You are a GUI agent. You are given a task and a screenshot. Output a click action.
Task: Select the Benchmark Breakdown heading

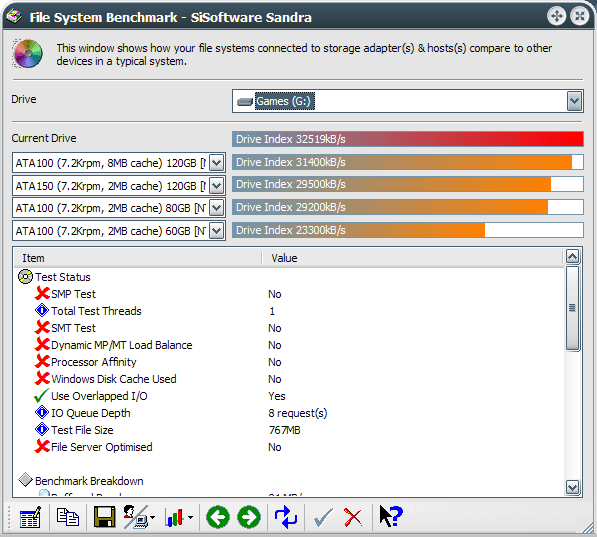coord(89,481)
